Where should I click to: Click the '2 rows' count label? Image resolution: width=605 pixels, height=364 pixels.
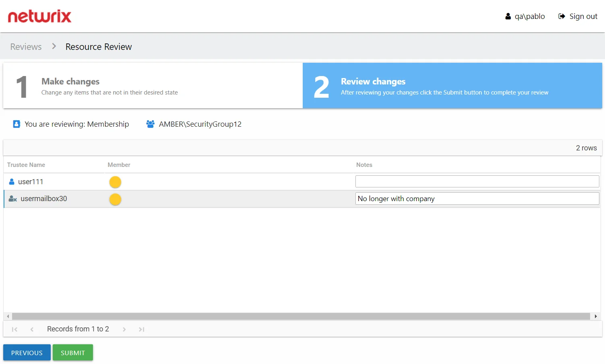pos(586,148)
